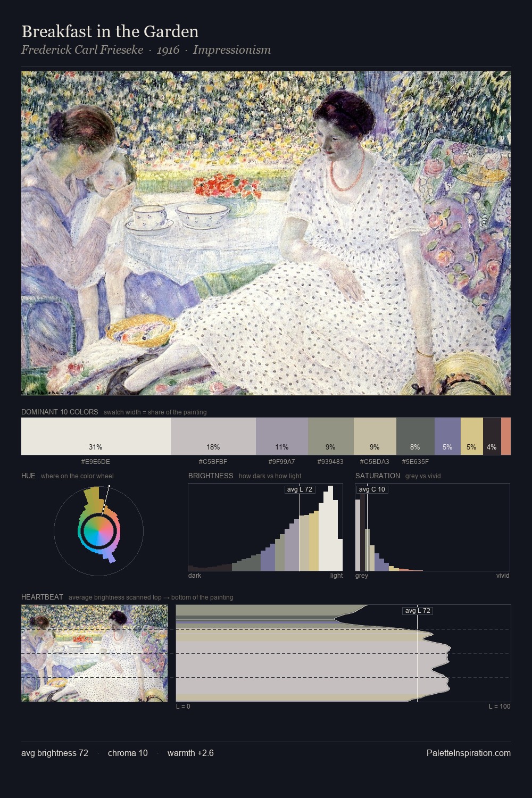Click the hex code "#939483"

pyautogui.click(x=330, y=461)
